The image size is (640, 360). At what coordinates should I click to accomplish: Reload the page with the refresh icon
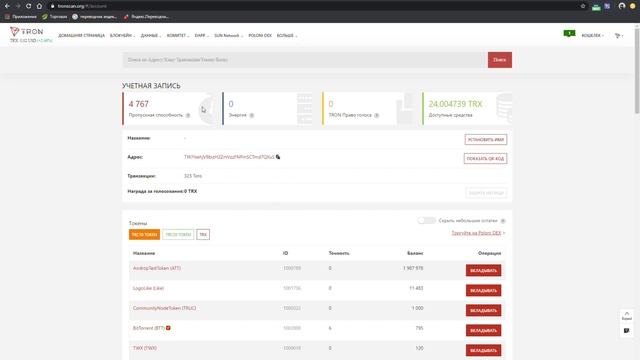click(28, 6)
